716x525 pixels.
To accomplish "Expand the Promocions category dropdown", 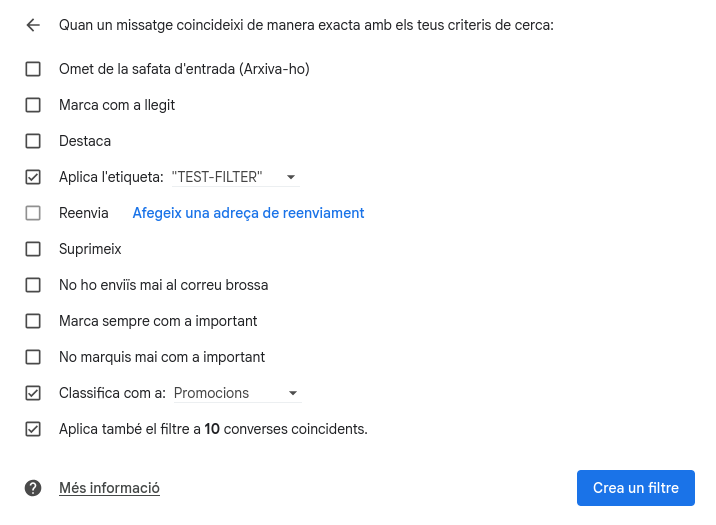I will (x=237, y=393).
